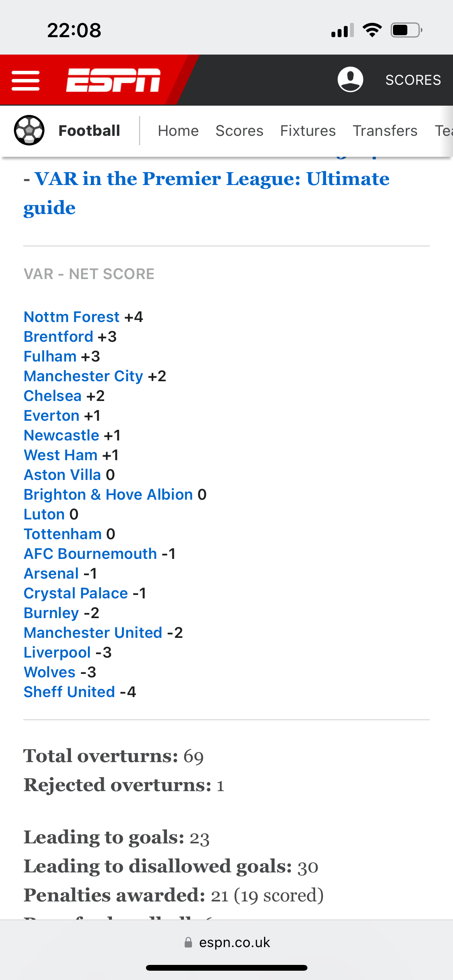Open the hamburger menu icon

coord(26,81)
